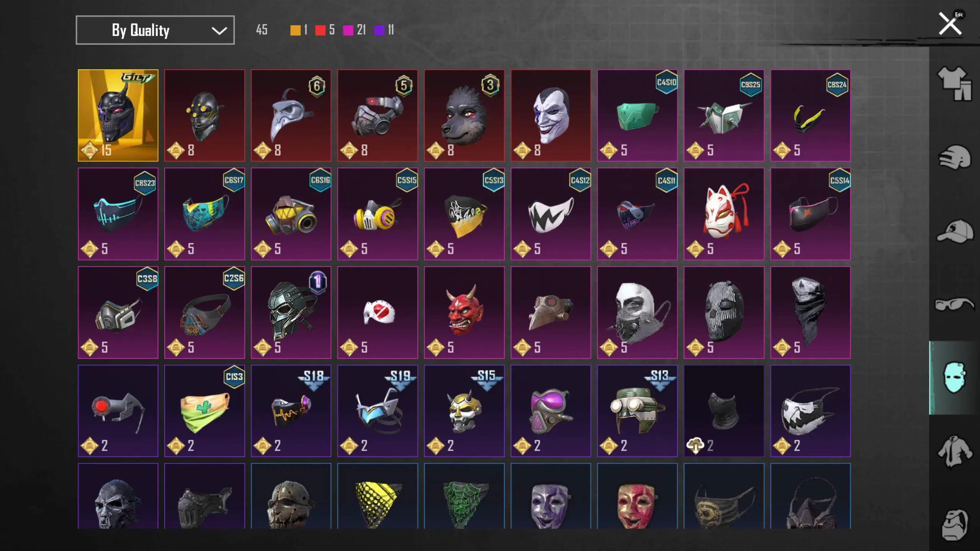
Task: Open the baseball cap category icon
Action: point(954,231)
